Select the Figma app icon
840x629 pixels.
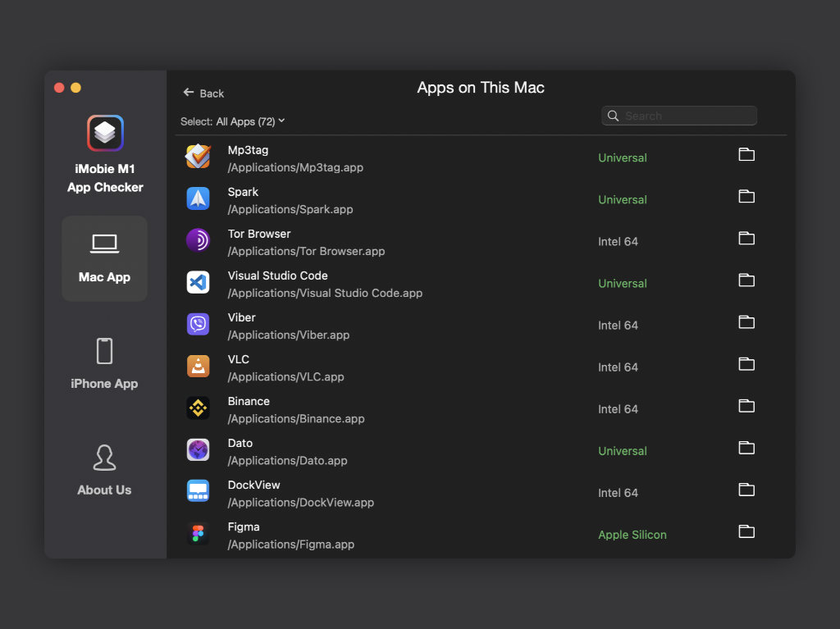coord(198,534)
